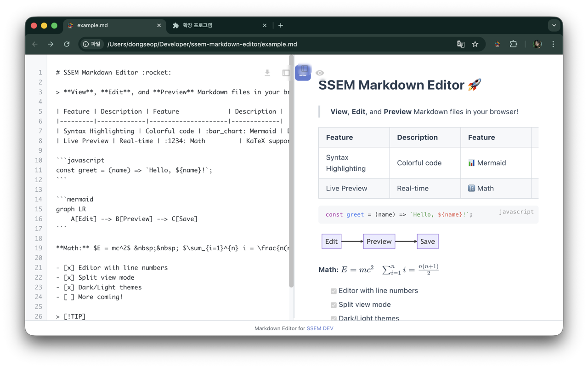The width and height of the screenshot is (588, 368).
Task: Open the Chrome profile avatar
Action: pyautogui.click(x=537, y=44)
